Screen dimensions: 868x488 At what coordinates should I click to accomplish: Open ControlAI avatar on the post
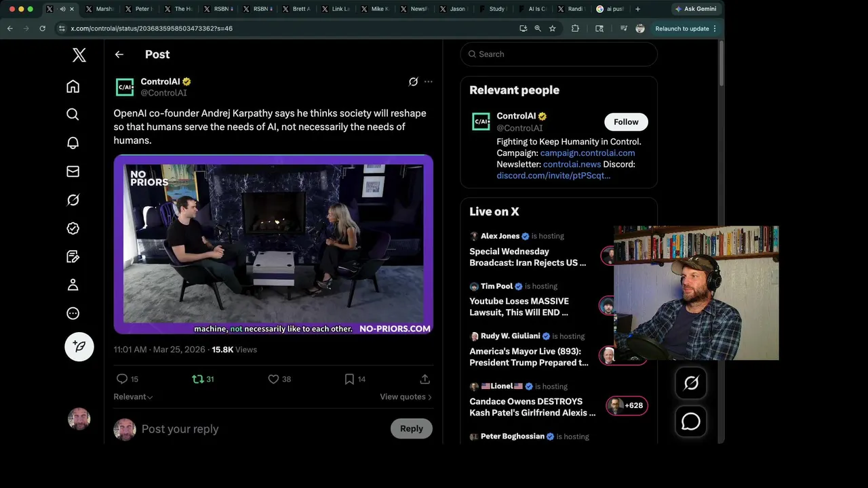coord(125,87)
